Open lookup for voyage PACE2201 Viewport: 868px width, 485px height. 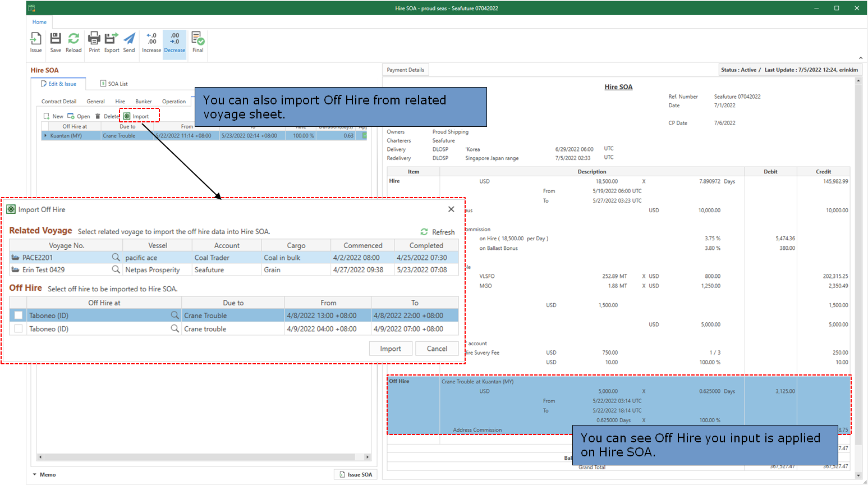116,257
